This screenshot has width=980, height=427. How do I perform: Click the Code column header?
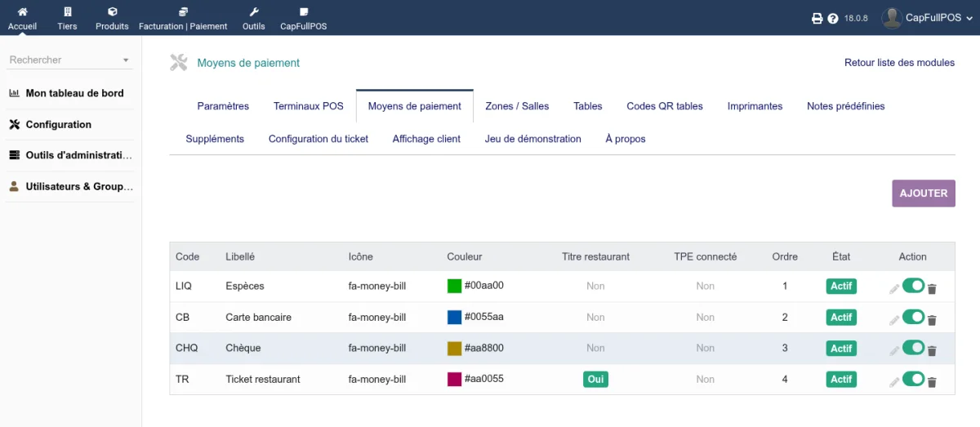coord(187,256)
